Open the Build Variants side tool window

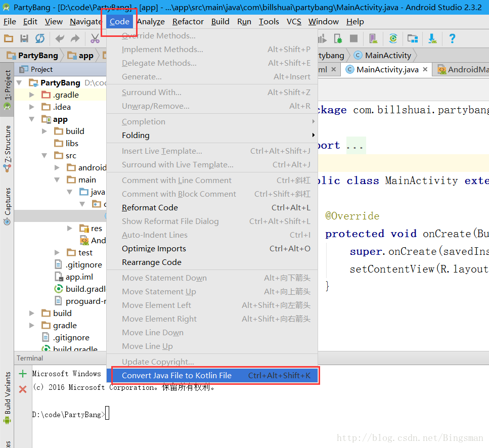pos(7,397)
